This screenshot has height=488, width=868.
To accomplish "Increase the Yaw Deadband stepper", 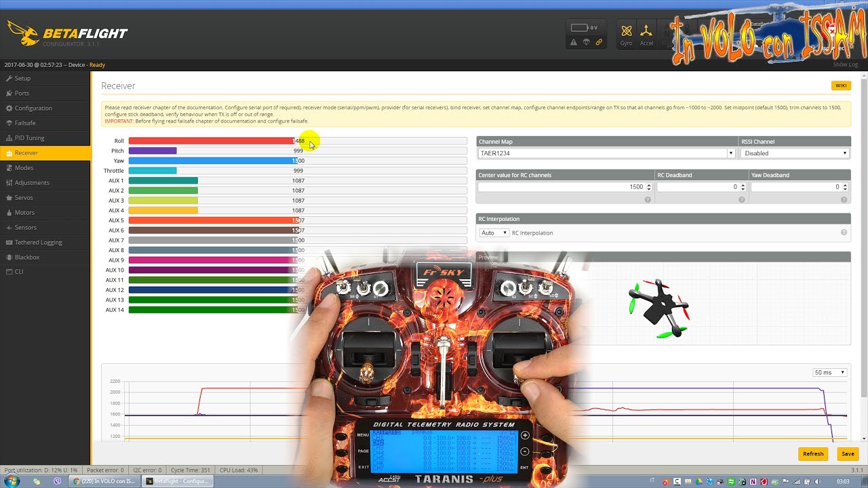I will [845, 185].
